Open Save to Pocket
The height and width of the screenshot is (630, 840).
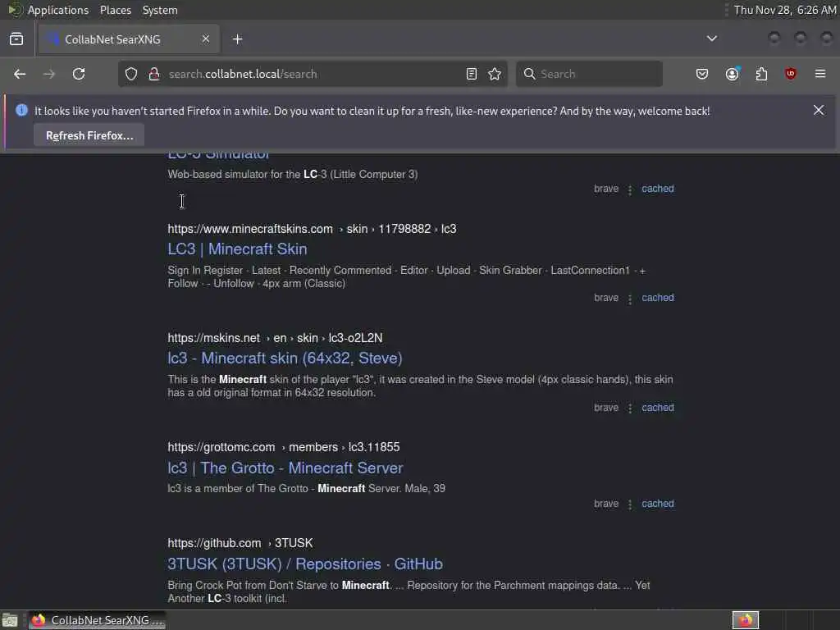702,74
